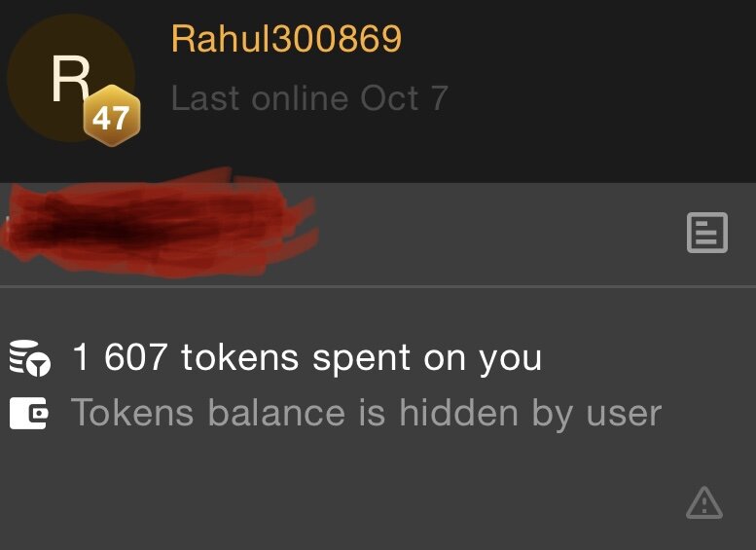Screen dimensions: 756x550
Task: Select the 1 607 tokens spent text
Action: 306,358
